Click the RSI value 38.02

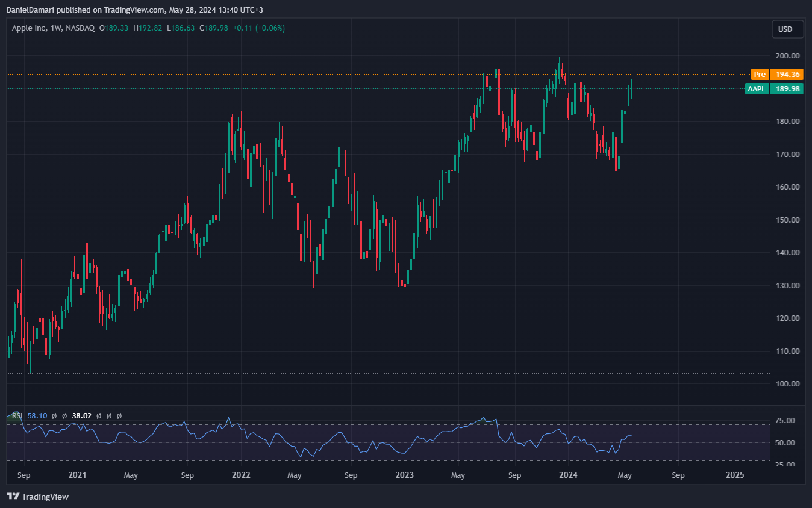[81, 415]
